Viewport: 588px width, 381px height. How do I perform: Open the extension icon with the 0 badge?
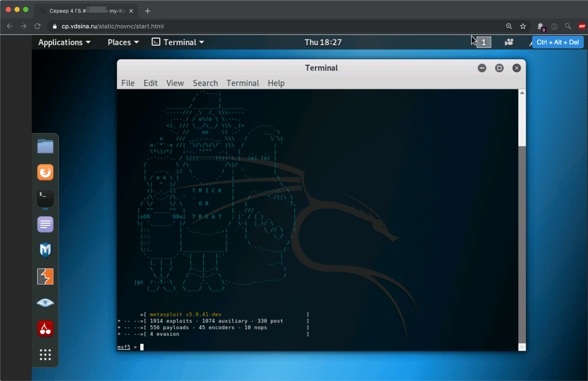point(541,27)
